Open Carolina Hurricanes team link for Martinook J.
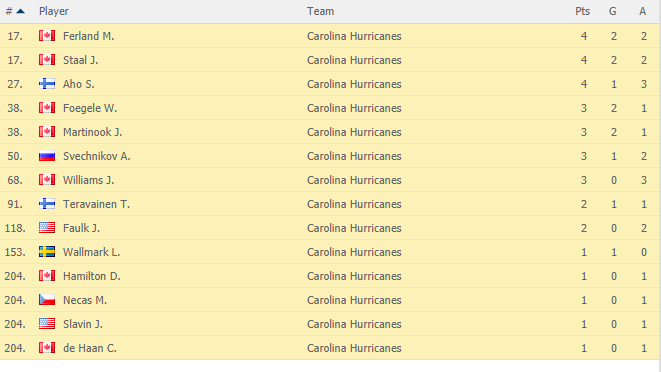The width and height of the screenshot is (661, 372). point(354,132)
